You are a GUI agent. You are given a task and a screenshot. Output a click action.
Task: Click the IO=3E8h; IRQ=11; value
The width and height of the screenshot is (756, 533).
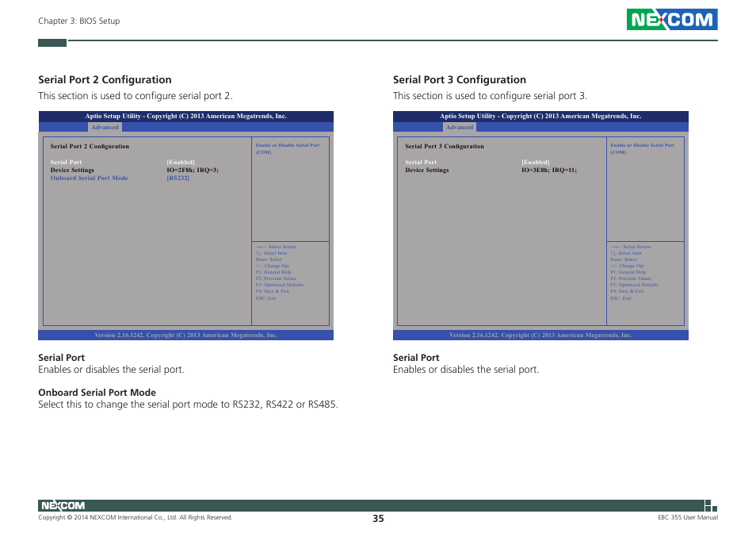tap(549, 170)
